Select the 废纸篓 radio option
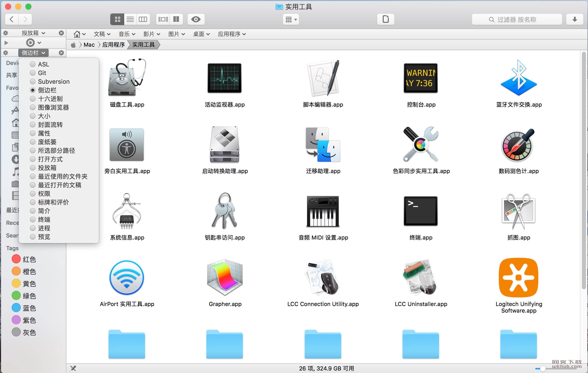The image size is (588, 373). [33, 142]
